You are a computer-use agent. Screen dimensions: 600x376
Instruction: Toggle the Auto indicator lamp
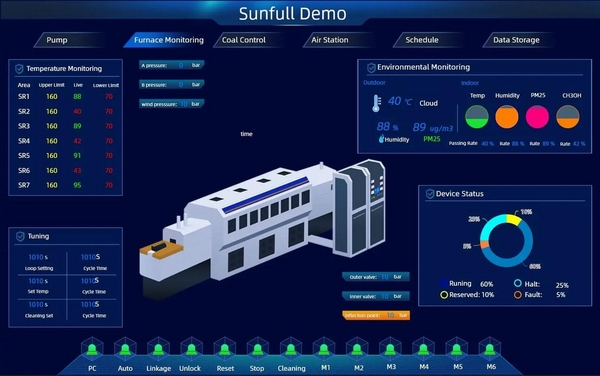point(125,349)
